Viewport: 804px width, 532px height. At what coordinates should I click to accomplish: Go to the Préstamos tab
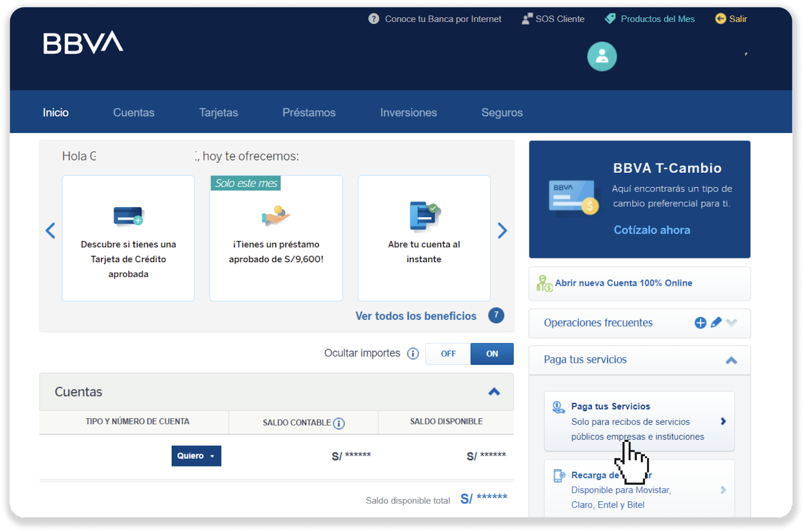[x=309, y=113]
